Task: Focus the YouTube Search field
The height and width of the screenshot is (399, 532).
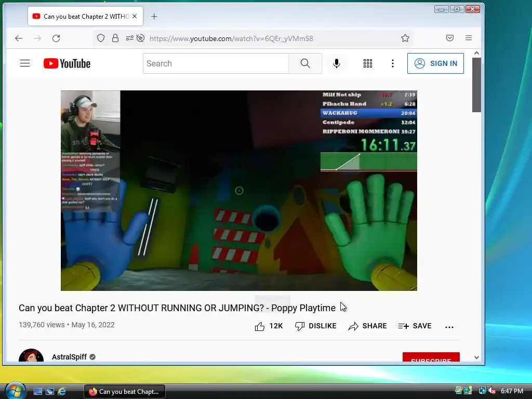Action: click(x=216, y=63)
